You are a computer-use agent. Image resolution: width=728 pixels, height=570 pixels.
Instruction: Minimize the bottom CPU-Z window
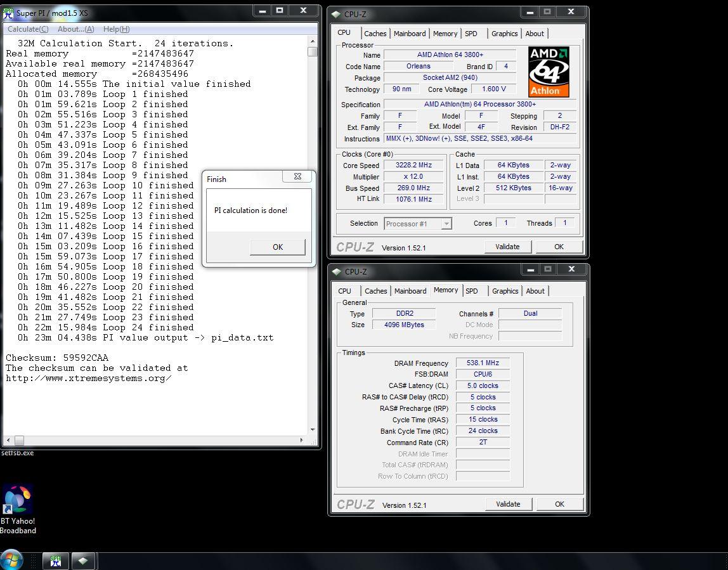(x=530, y=269)
